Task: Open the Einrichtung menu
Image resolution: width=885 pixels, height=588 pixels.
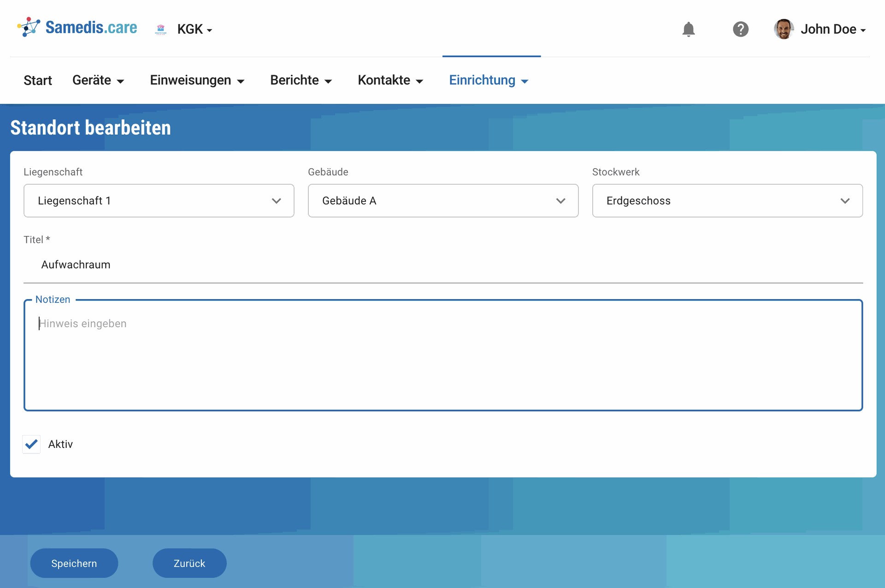Action: click(489, 81)
